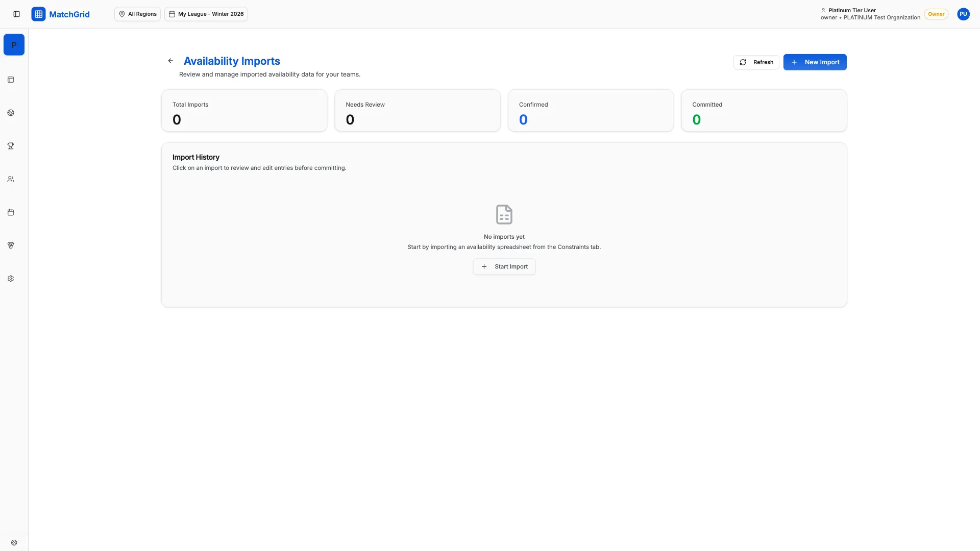Open the medal results icon in sidebar
This screenshot has height=551, width=980.
click(11, 245)
